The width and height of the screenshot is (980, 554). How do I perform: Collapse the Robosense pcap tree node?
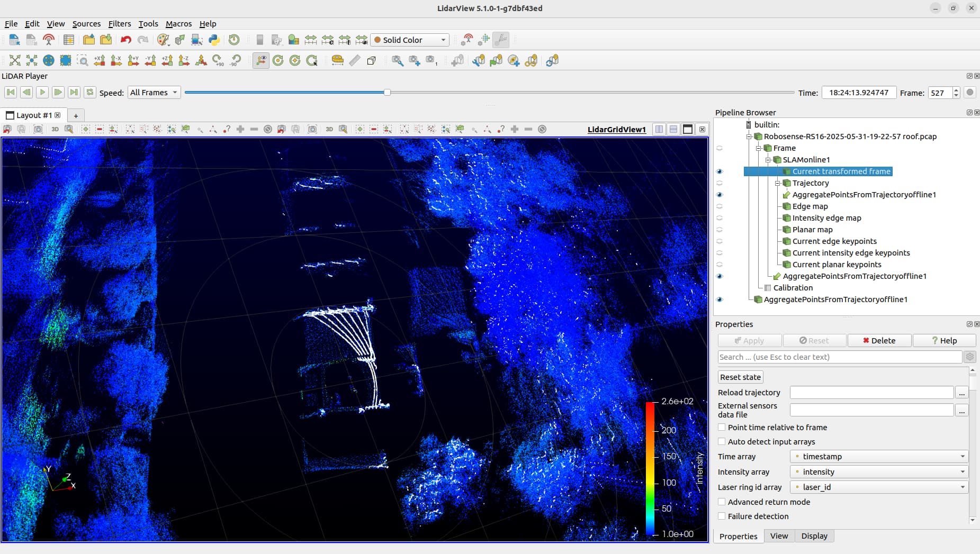coord(749,137)
